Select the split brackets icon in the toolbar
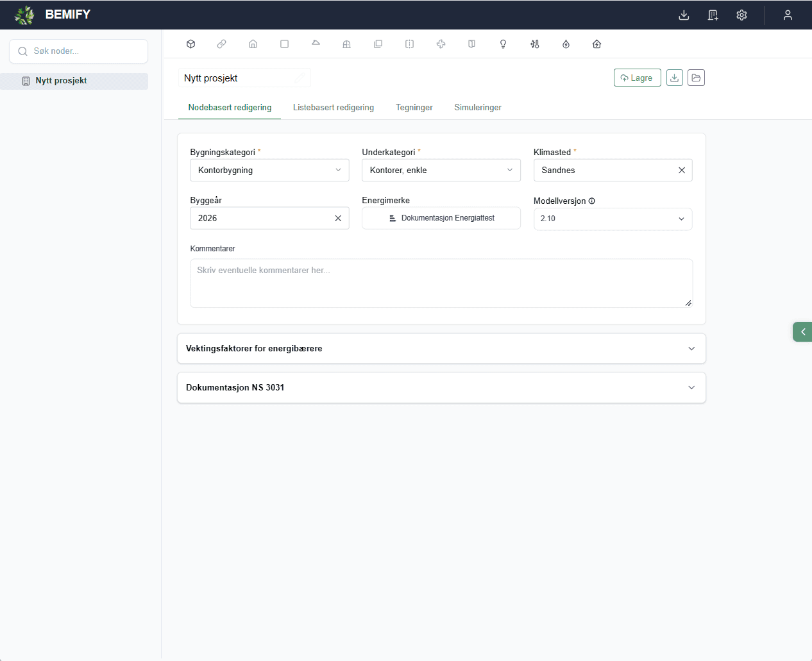The image size is (812, 661). 410,44
